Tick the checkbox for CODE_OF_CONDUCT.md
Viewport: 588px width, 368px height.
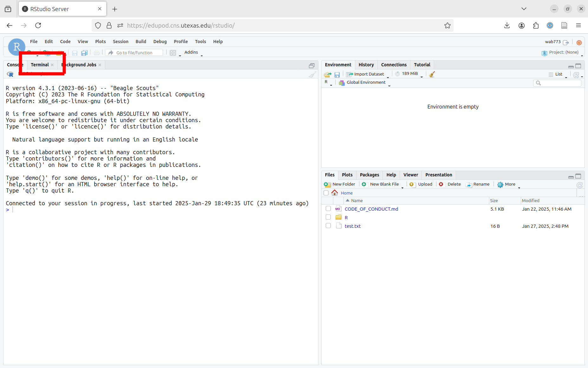click(328, 208)
